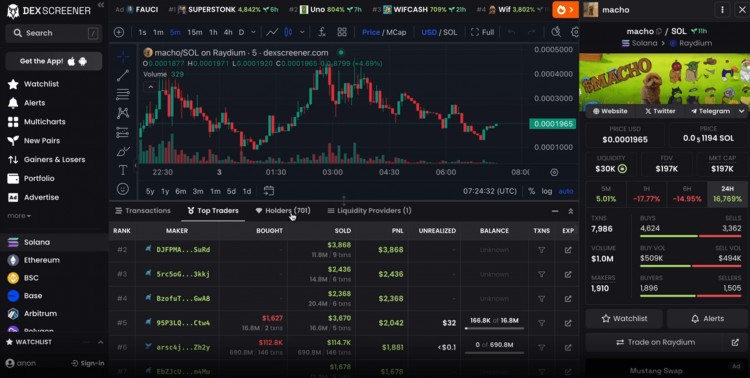Open explorer link for 5rc5oG...3kkj
The width and height of the screenshot is (750, 378).
pos(568,274)
